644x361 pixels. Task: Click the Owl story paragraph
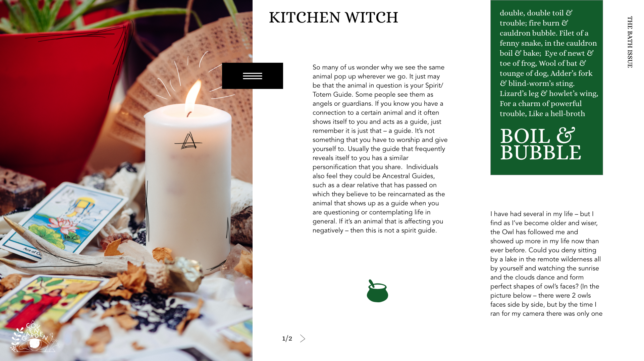pyautogui.click(x=546, y=264)
